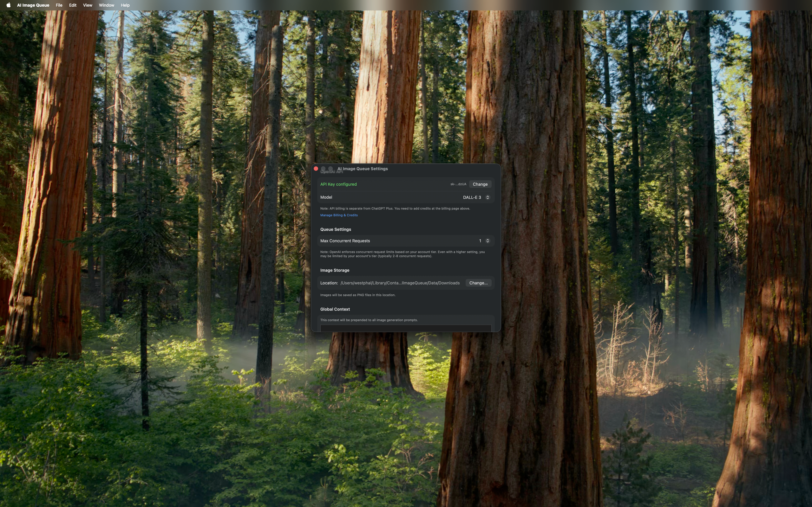Viewport: 812px width, 507px height.
Task: Open the Window menu
Action: (106, 5)
